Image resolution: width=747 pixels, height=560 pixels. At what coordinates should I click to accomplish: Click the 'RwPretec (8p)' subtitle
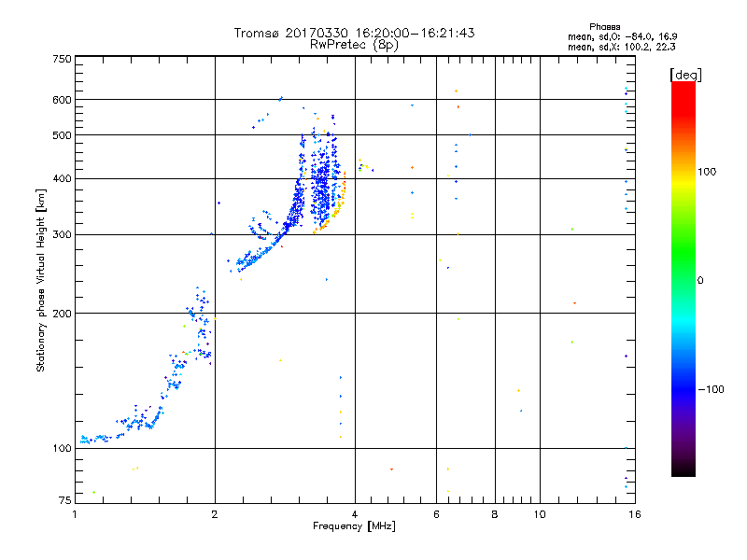tap(354, 45)
